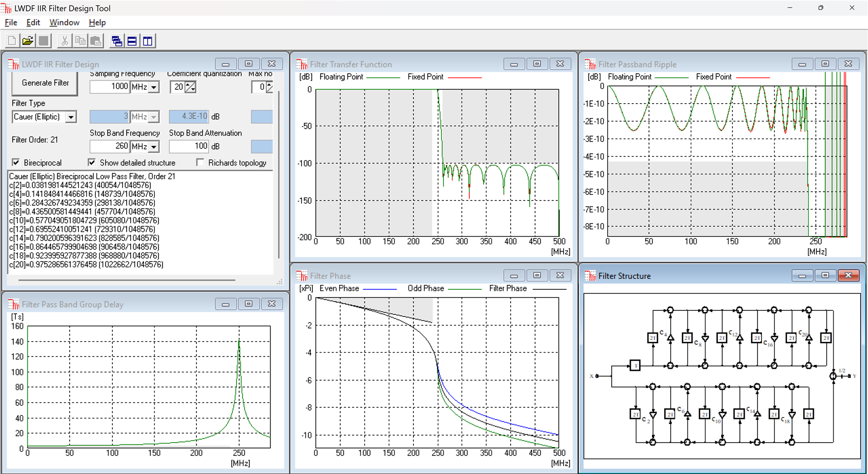Click the Filter Passband Ripple window icon
The width and height of the screenshot is (868, 474).
[590, 64]
